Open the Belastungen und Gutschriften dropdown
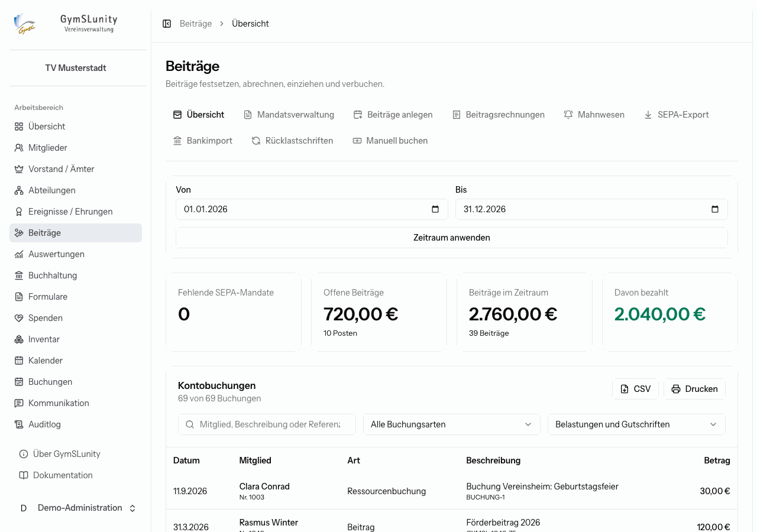 point(636,424)
